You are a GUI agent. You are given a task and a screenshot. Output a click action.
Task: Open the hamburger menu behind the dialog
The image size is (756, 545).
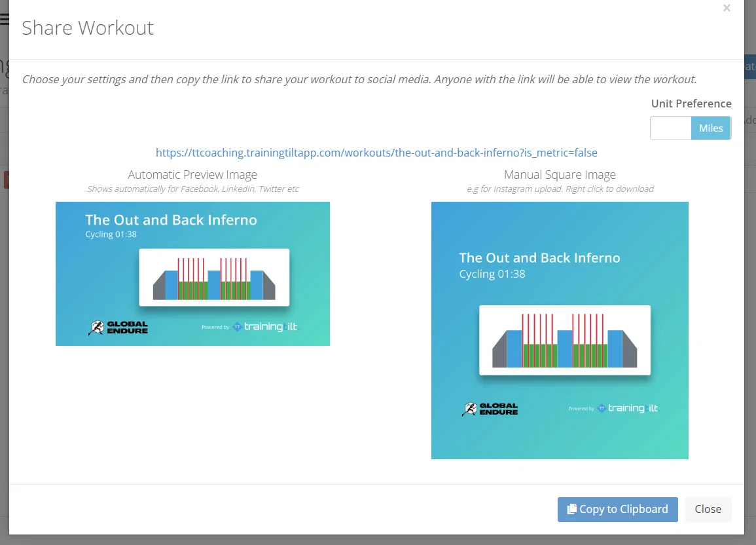pos(5,19)
